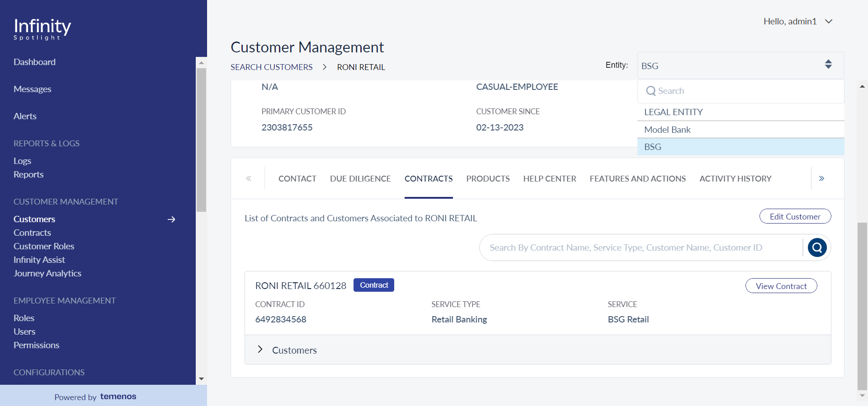Click the sidebar vertical scrollbar thumb

(x=202, y=140)
